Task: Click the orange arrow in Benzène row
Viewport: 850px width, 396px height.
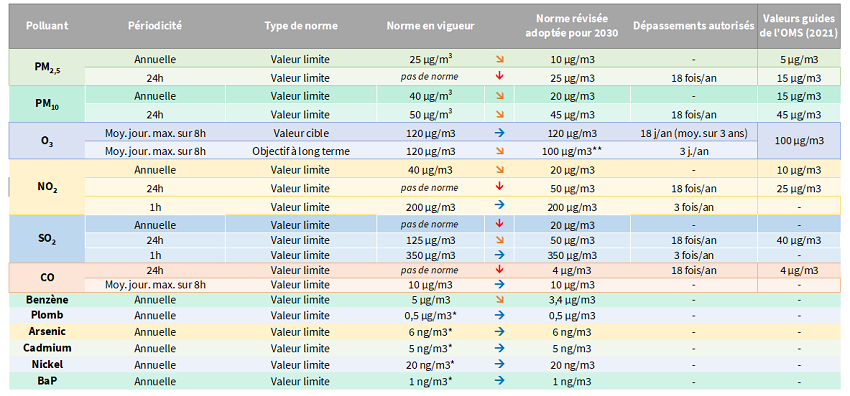Action: click(x=500, y=298)
